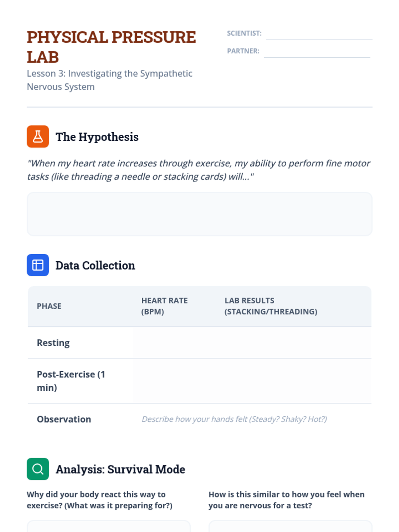Click the Lab Results column header
Image resolution: width=399 pixels, height=532 pixels.
[271, 306]
